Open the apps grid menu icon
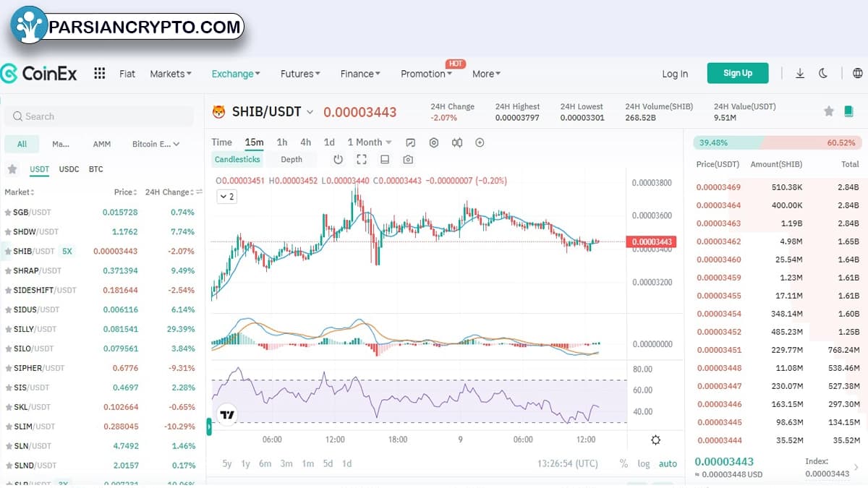 click(100, 74)
